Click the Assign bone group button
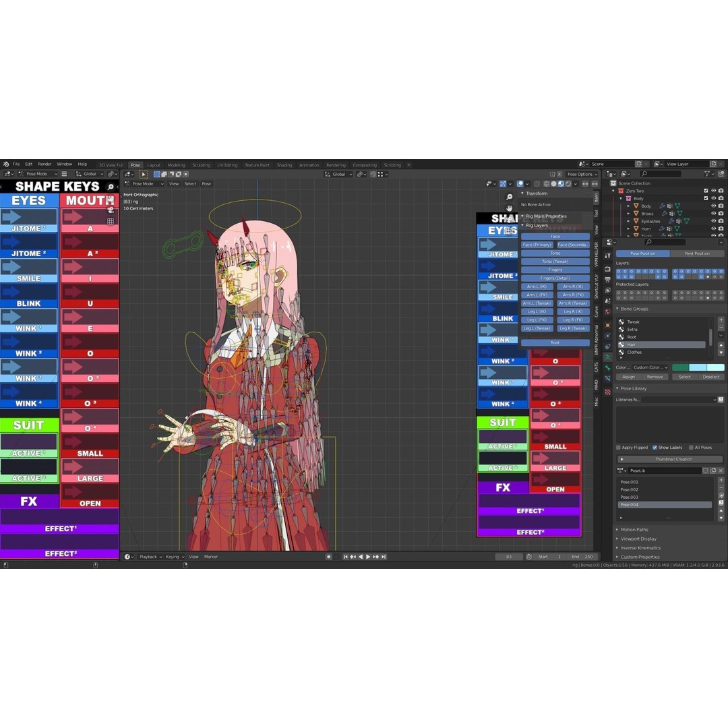This screenshot has width=728, height=728. 629,377
